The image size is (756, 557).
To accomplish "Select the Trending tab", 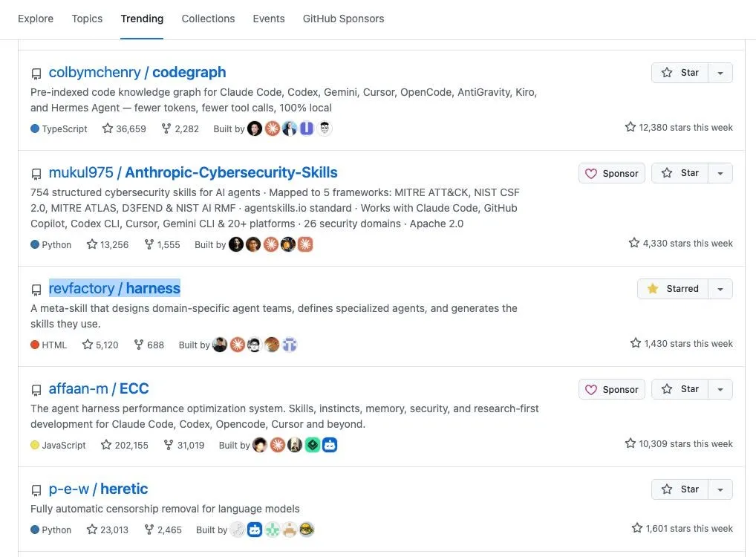I will (x=142, y=19).
